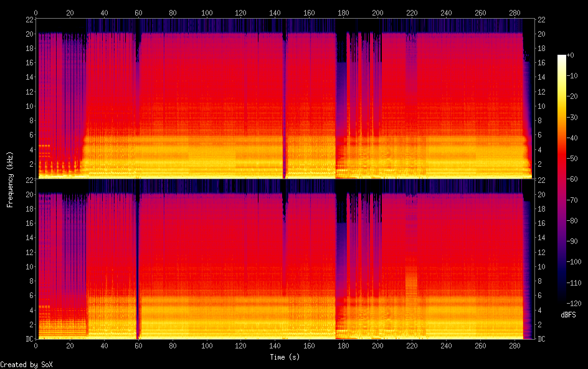Screen dimensions: 588x369
Task: Click the dark purple section of the color bar
Action: [x=562, y=249]
